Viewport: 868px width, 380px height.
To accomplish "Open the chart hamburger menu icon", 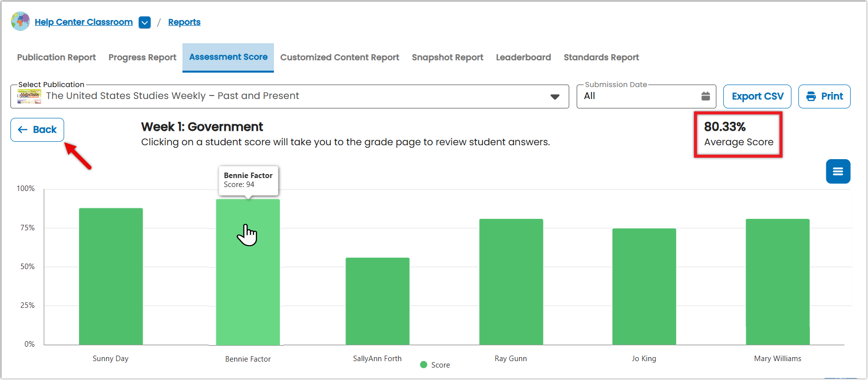I will coord(838,172).
